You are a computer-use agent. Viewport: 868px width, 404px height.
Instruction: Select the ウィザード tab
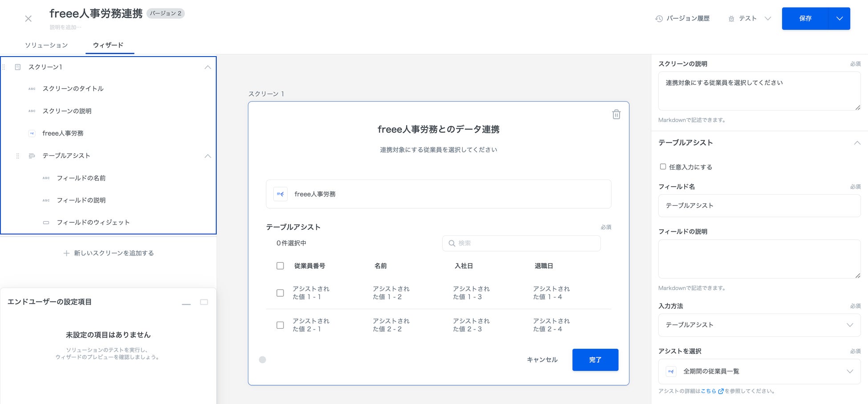tap(108, 45)
